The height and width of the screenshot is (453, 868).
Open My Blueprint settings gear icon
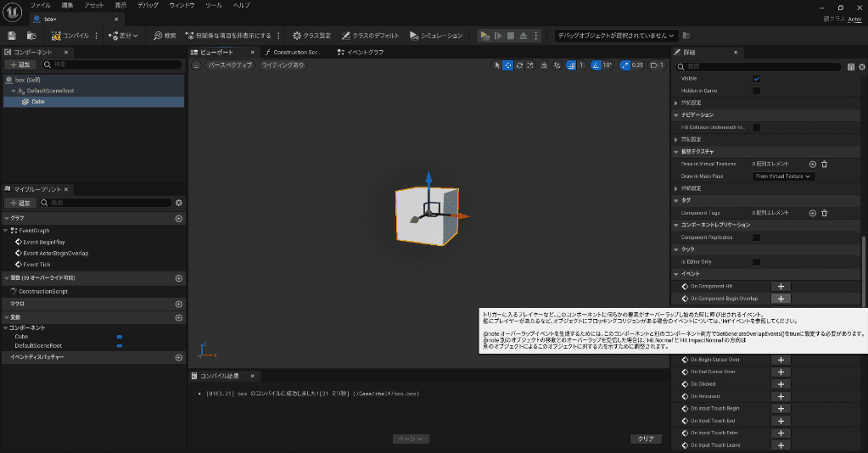(x=179, y=203)
